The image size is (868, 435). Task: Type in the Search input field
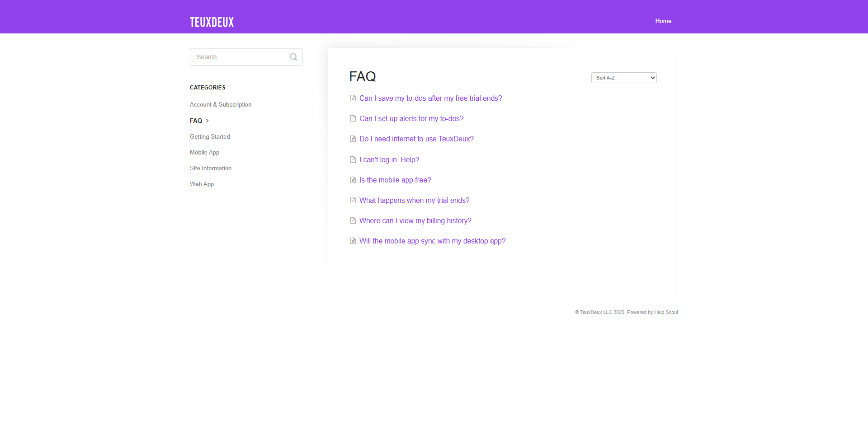(240, 57)
